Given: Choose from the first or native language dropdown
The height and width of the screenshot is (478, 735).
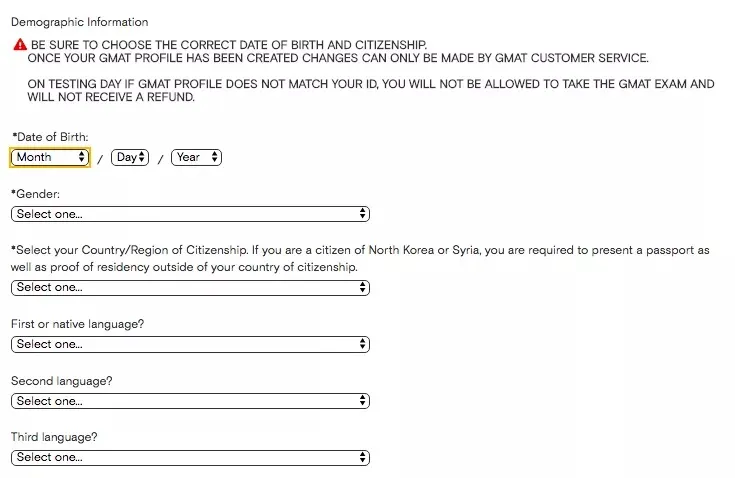Looking at the screenshot, I should point(190,345).
